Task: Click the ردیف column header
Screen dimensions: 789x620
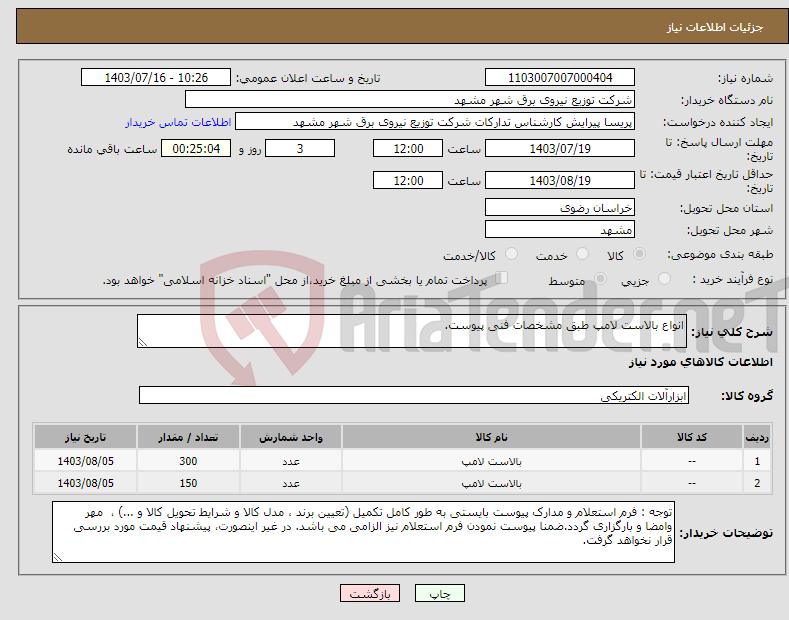Action: coord(757,437)
